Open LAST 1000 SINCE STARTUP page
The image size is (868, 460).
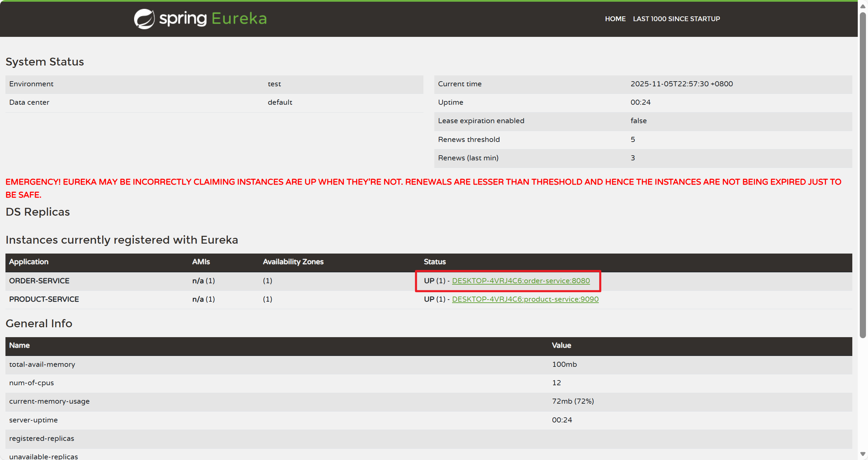pyautogui.click(x=676, y=19)
